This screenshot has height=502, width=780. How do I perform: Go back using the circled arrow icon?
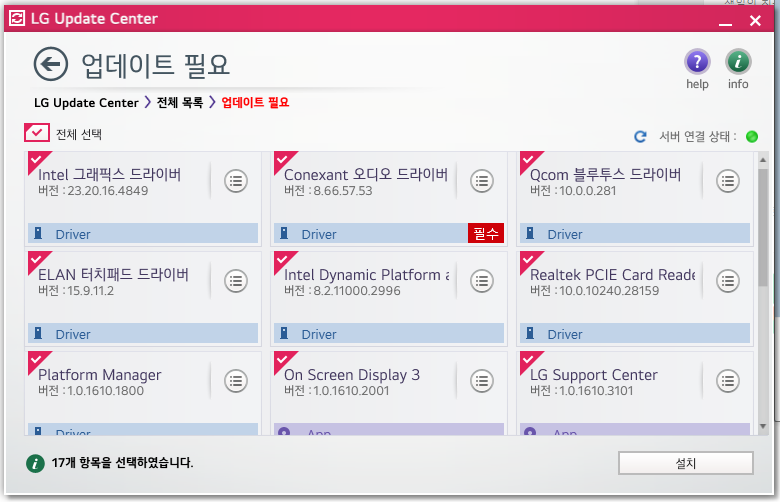click(51, 64)
